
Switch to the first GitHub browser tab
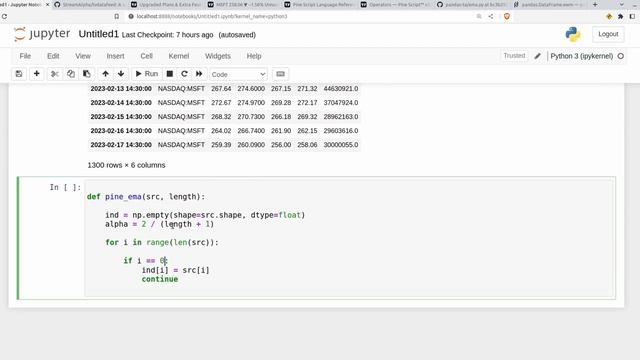[90, 4]
